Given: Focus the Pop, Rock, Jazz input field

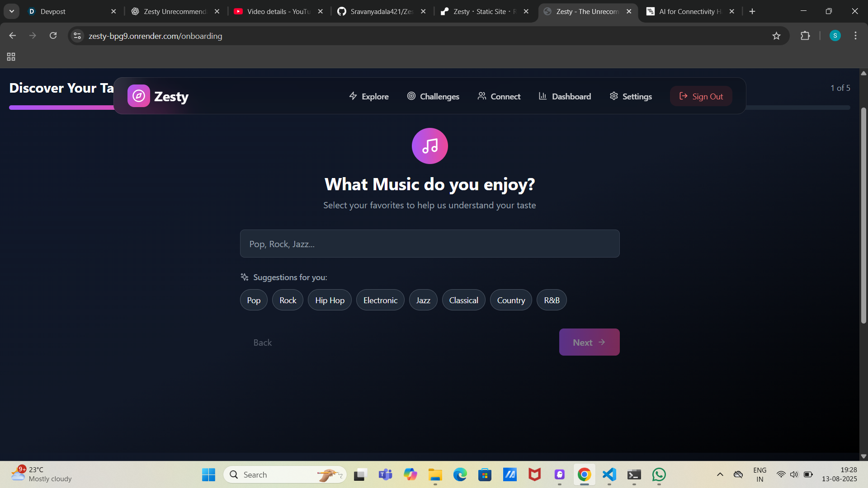Looking at the screenshot, I should pos(429,244).
